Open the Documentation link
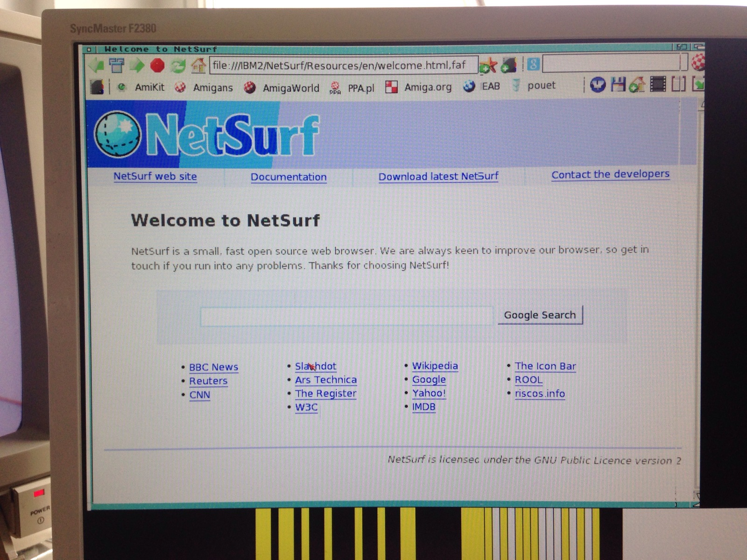Screen dimensions: 747x560 pyautogui.click(x=289, y=177)
